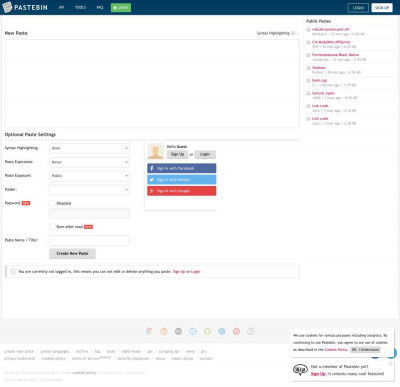Open the Paste Expiration dropdown showing Never
Viewport: 400px width, 387px height.
pyautogui.click(x=89, y=162)
